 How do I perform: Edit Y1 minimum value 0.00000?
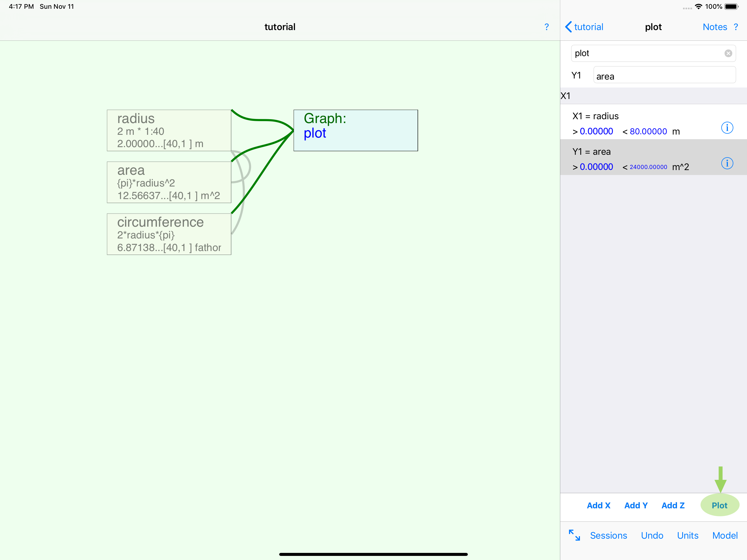(596, 167)
